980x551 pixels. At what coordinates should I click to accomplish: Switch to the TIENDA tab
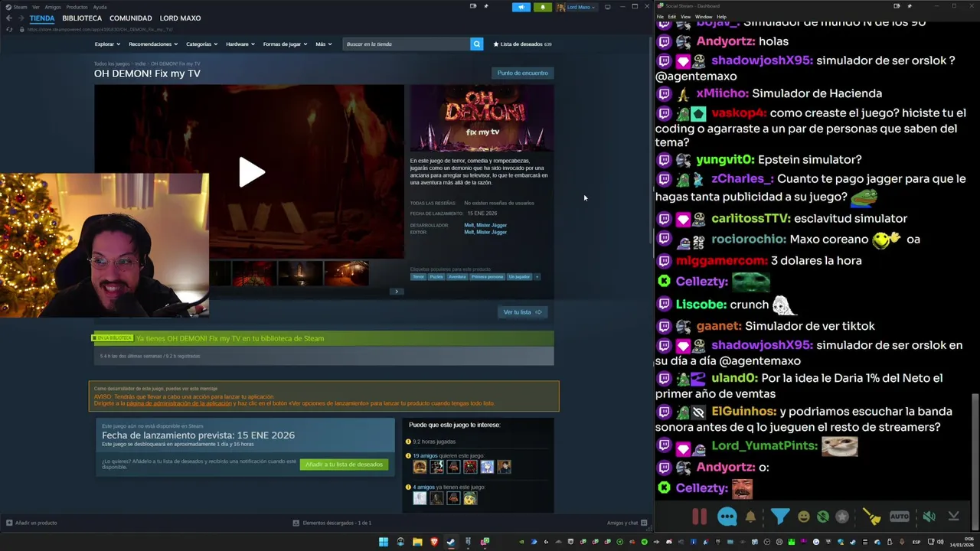(42, 18)
